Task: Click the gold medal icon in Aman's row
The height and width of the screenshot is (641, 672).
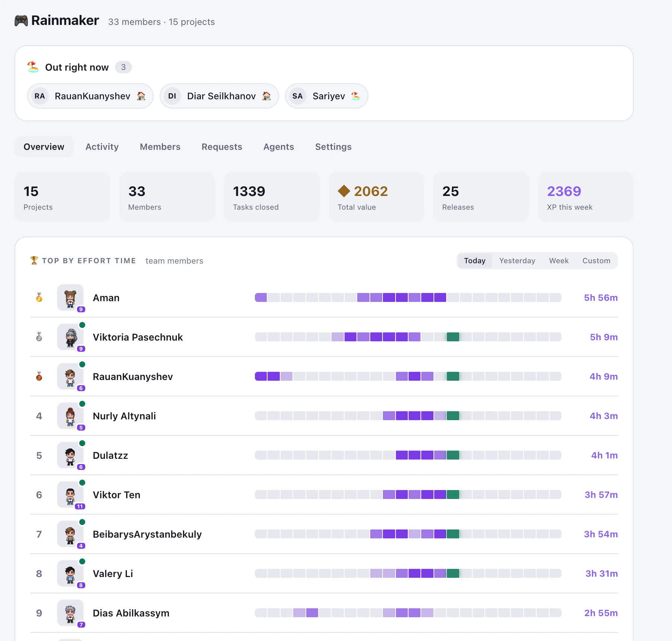Action: (39, 297)
